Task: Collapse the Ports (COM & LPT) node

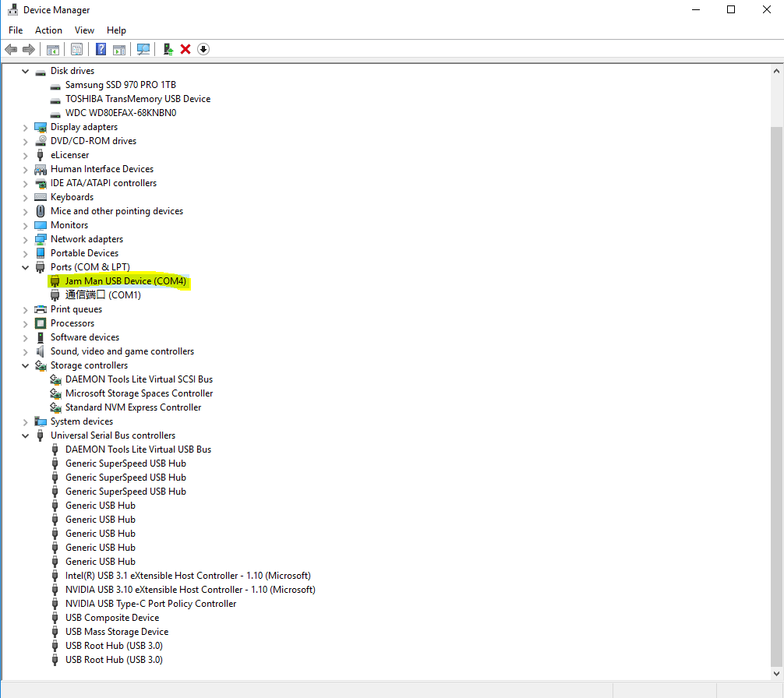Action: (x=26, y=267)
